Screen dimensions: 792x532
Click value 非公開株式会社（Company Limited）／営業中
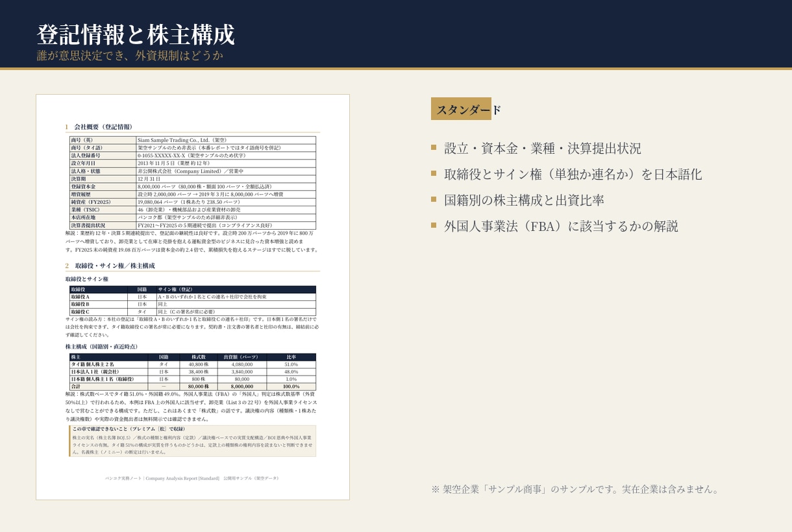[x=190, y=171]
